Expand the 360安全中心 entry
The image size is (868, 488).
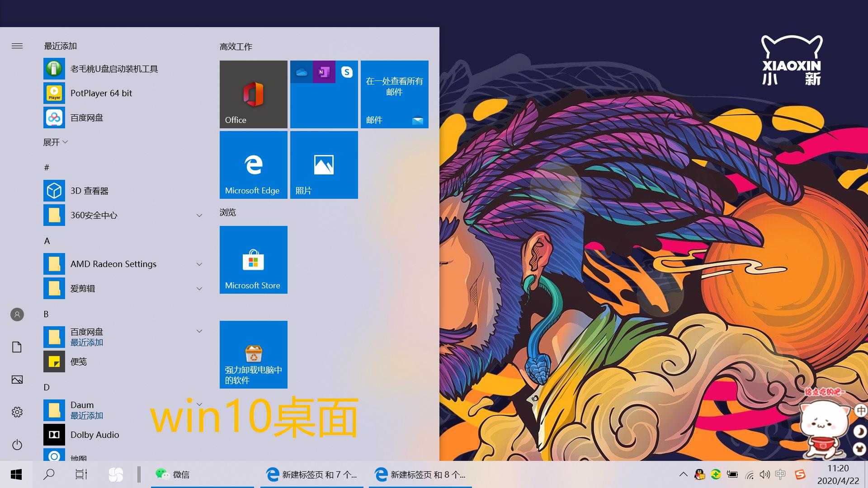click(x=199, y=215)
